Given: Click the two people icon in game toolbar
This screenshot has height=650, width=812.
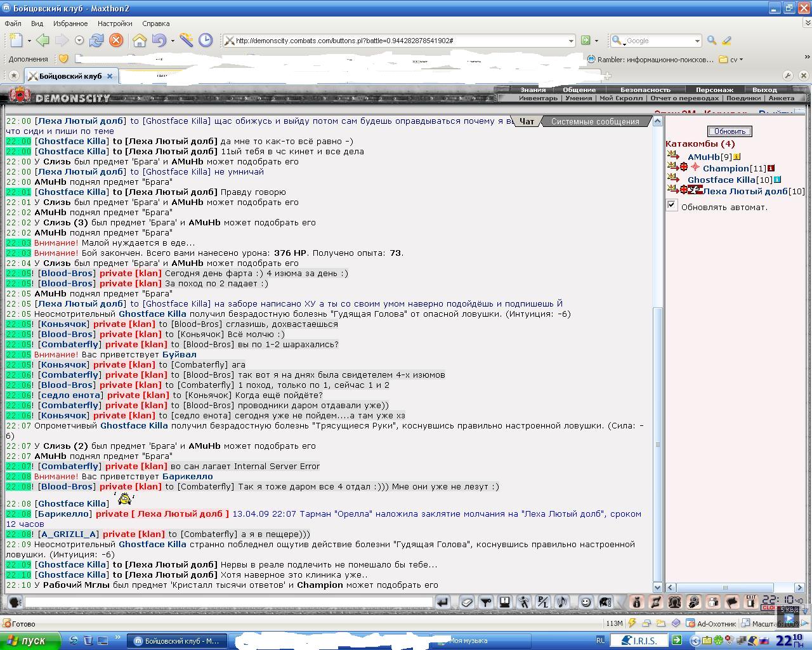Looking at the screenshot, I should point(712,602).
